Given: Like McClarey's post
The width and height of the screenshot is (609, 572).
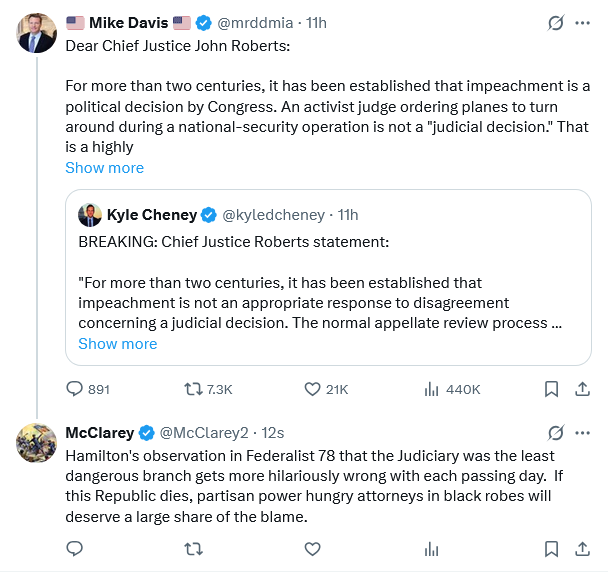Looking at the screenshot, I should [x=312, y=548].
